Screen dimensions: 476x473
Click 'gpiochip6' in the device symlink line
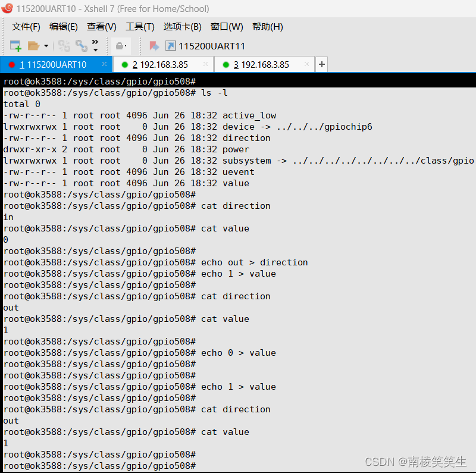348,127
